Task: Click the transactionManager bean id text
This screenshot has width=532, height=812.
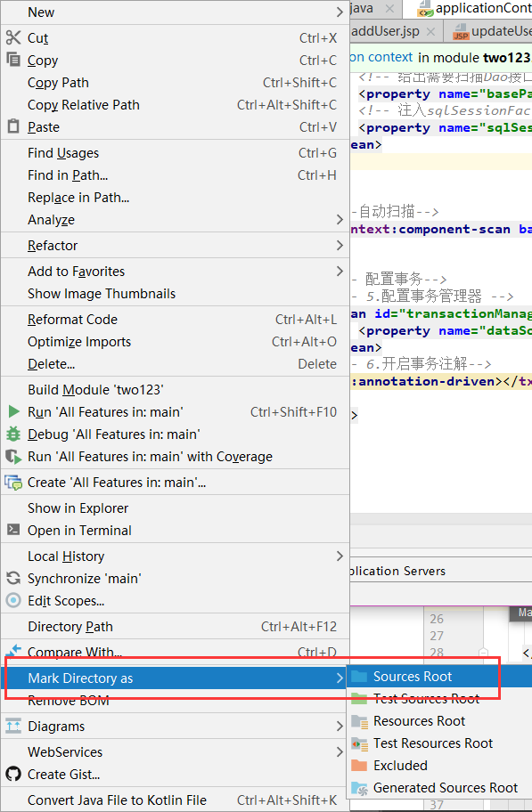Action: point(469,313)
